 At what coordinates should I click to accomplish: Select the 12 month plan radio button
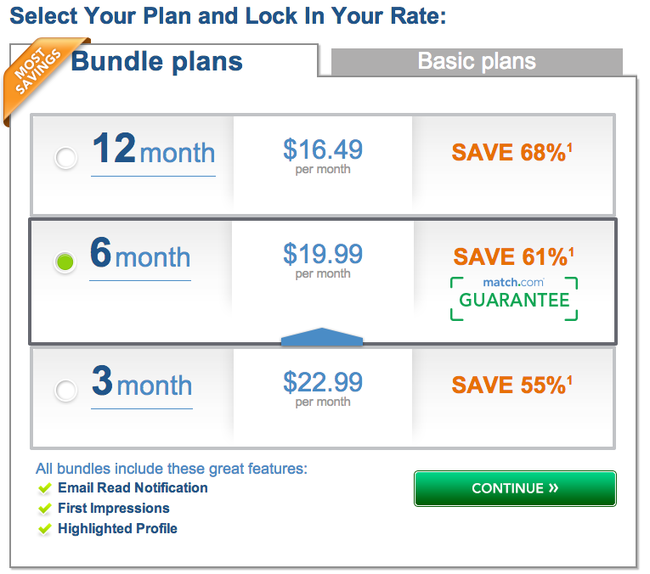(x=66, y=158)
